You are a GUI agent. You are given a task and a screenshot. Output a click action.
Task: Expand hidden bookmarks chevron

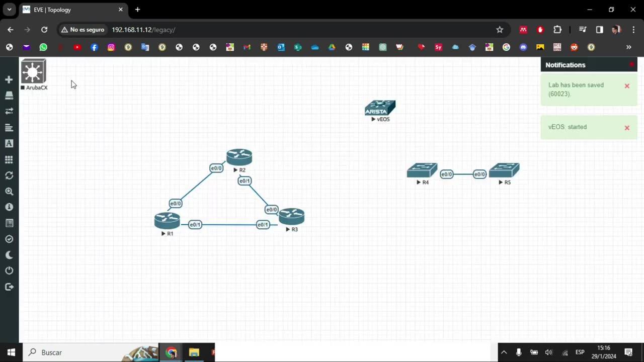[628, 47]
